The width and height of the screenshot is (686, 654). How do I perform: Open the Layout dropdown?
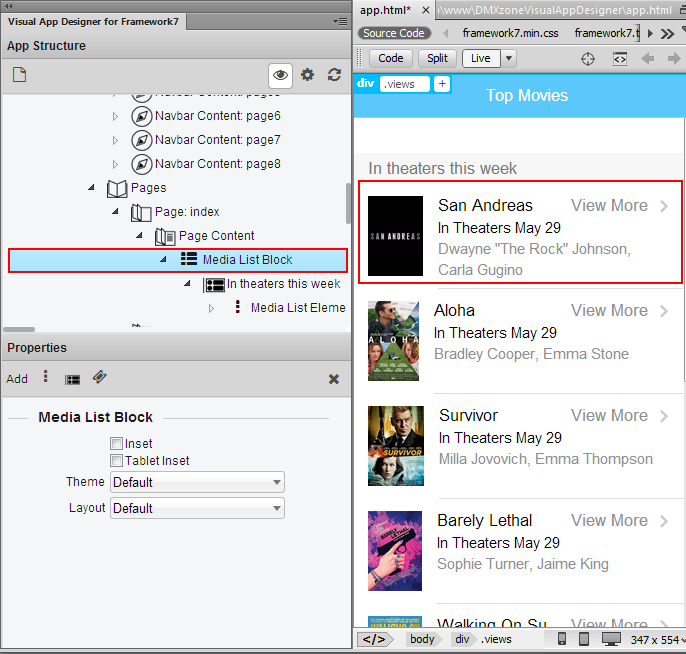point(197,508)
